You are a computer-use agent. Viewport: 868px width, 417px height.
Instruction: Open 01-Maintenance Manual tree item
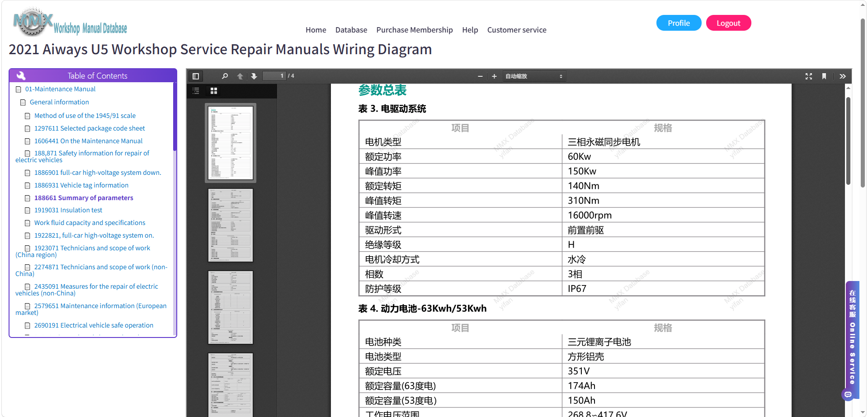coord(60,89)
